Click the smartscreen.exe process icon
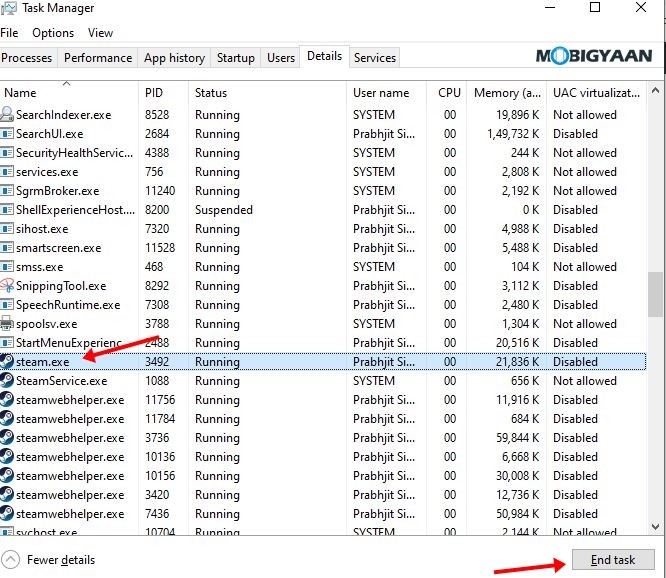The width and height of the screenshot is (666, 578). pos(7,248)
